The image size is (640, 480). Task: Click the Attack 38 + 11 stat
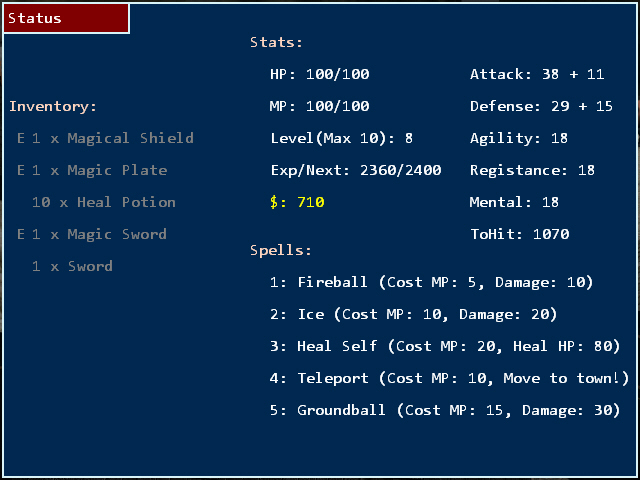[x=537, y=74]
